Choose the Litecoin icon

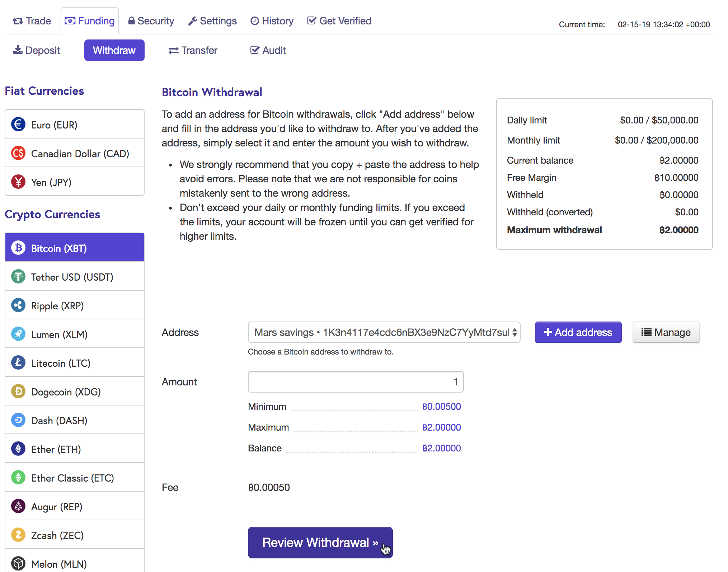point(18,363)
